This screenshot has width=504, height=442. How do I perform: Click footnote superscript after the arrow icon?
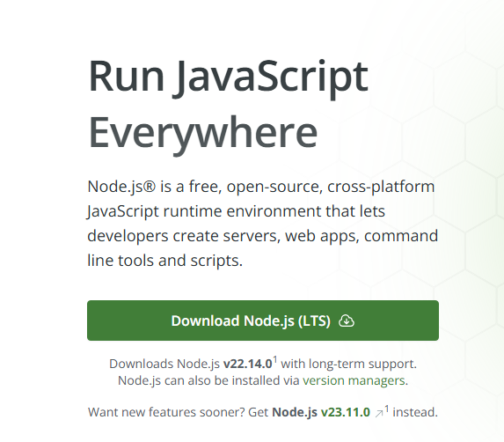(x=387, y=409)
